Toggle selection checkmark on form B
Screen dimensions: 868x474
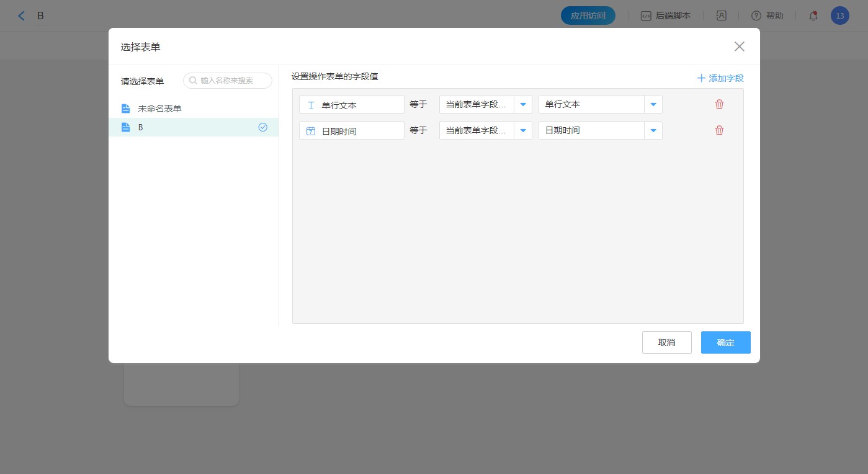262,127
